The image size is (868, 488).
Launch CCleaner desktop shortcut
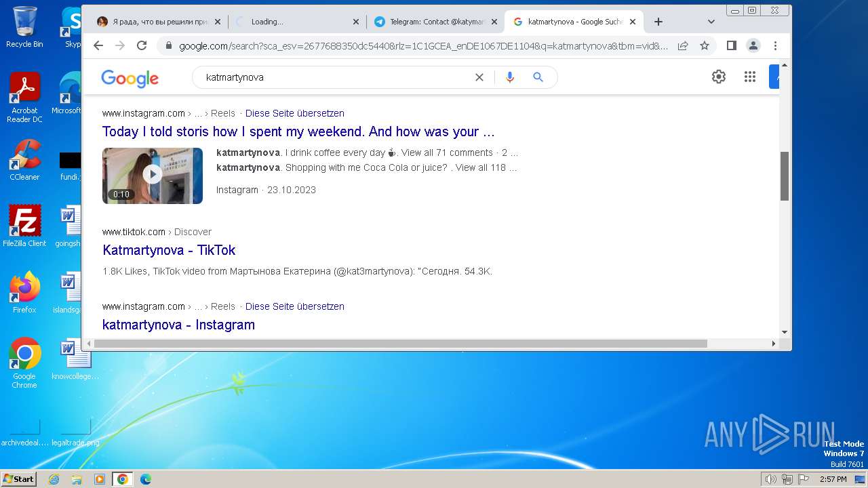pos(24,160)
